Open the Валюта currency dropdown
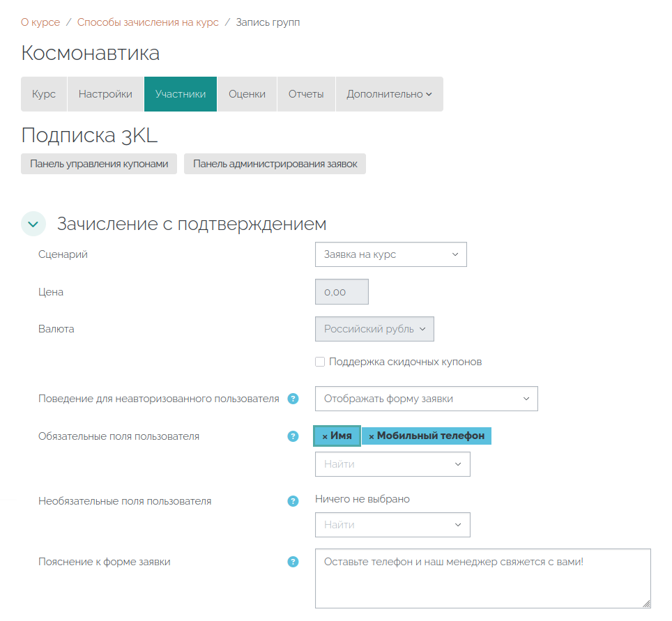The height and width of the screenshot is (621, 672). [x=374, y=329]
